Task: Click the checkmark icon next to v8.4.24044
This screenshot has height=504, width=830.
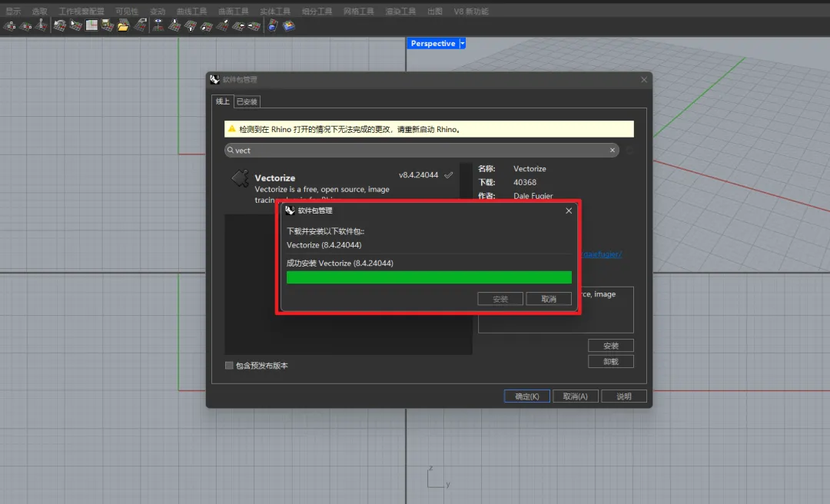Action: click(449, 174)
